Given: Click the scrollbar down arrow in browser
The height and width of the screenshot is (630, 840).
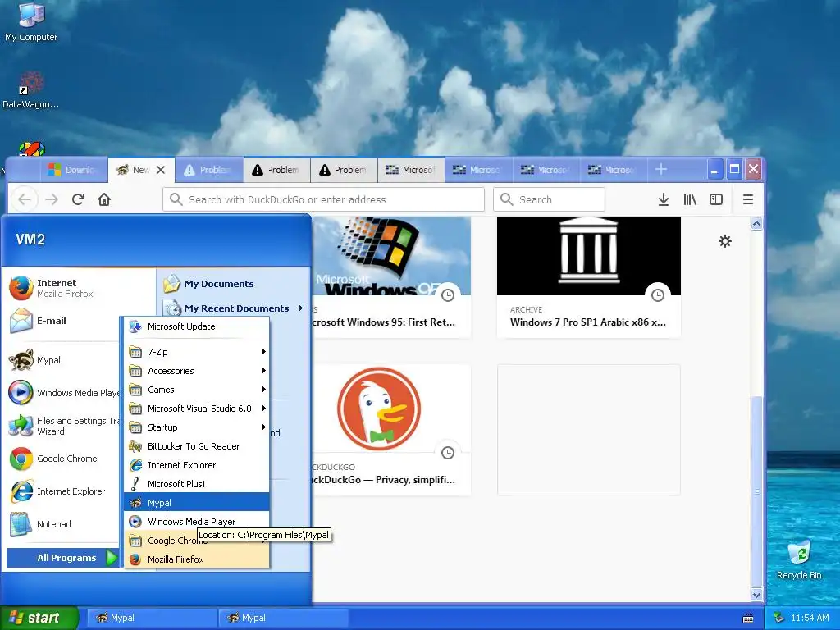Looking at the screenshot, I should (756, 595).
